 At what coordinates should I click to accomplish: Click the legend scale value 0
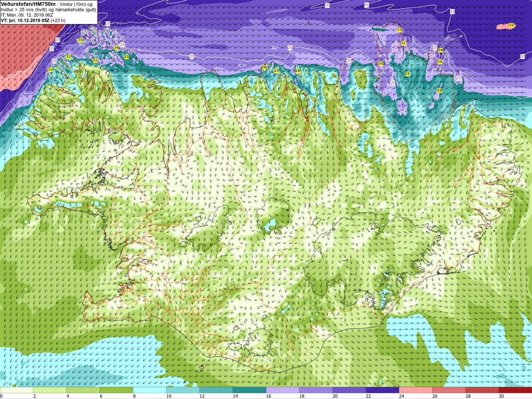pyautogui.click(x=2, y=396)
